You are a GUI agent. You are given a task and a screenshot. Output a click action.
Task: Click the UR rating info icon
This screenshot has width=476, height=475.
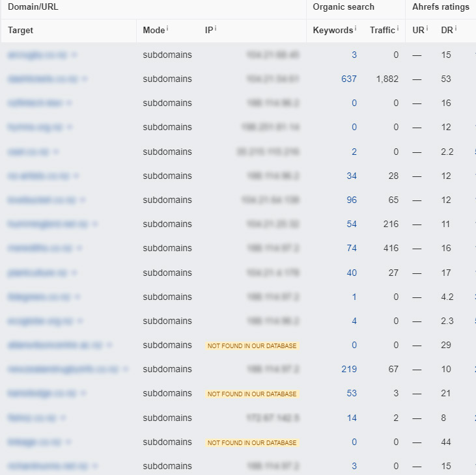(427, 29)
